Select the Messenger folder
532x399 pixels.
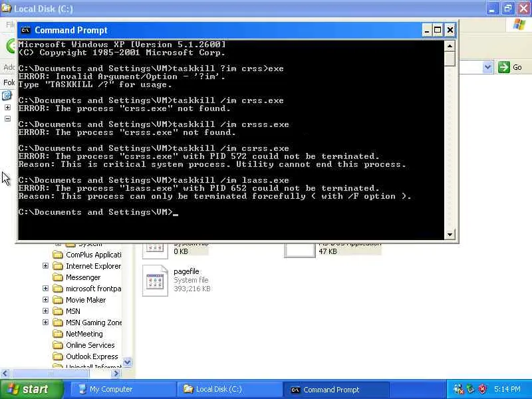[x=83, y=277]
